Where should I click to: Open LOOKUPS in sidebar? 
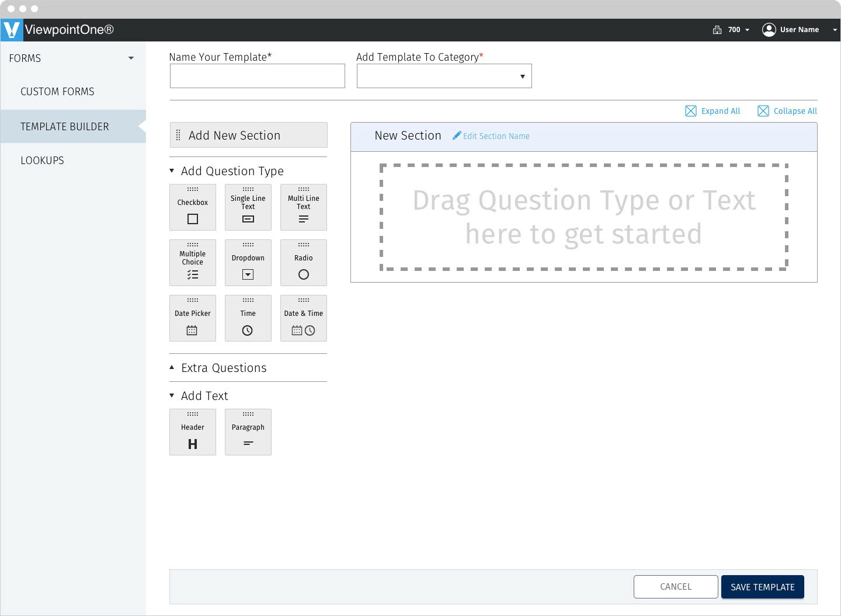(x=42, y=161)
